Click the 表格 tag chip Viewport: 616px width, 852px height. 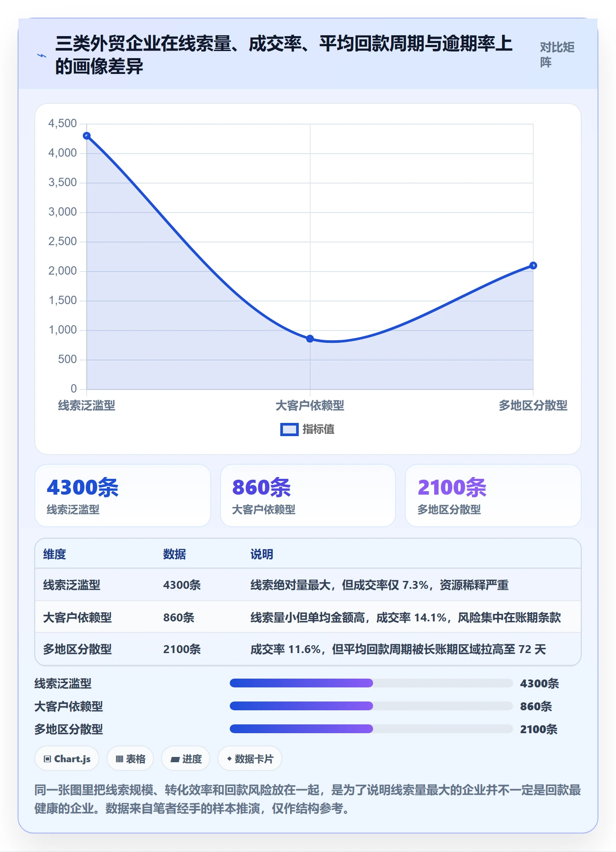pyautogui.click(x=130, y=759)
